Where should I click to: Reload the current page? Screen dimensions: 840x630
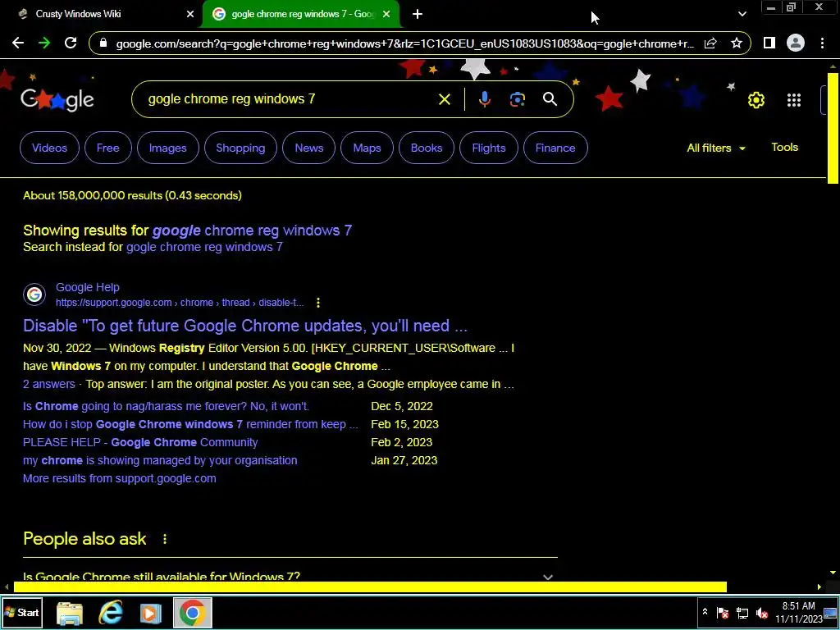[x=71, y=43]
